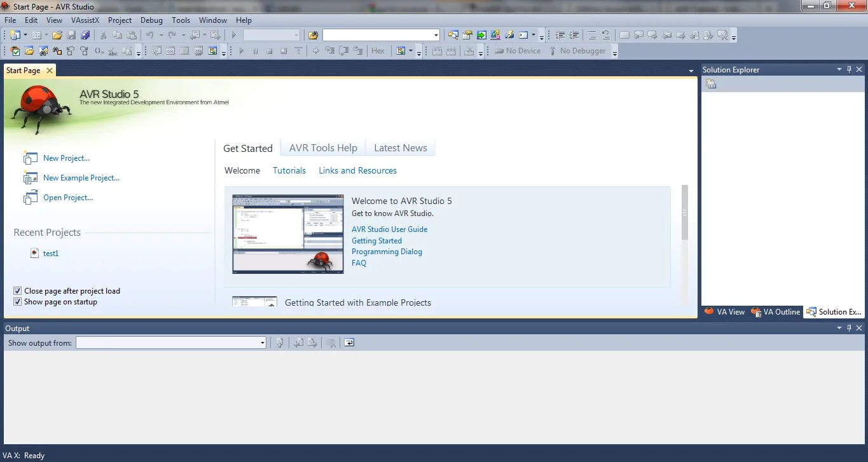
Task: Click the Getting Started link
Action: click(376, 241)
